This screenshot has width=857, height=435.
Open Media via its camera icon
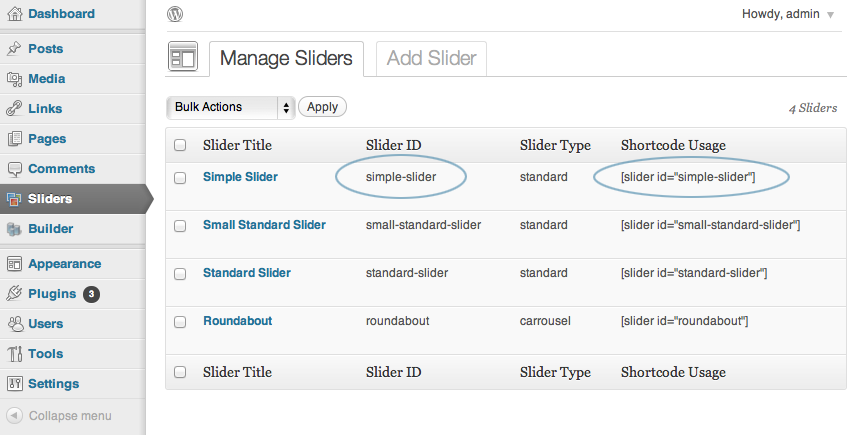15,79
